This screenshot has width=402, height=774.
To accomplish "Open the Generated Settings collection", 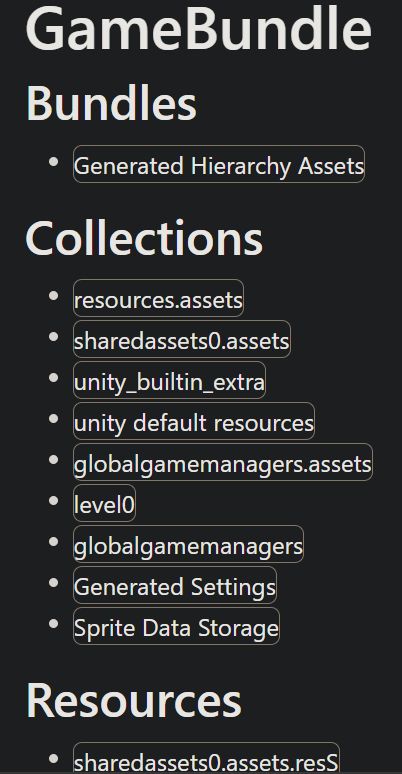I will tap(175, 585).
